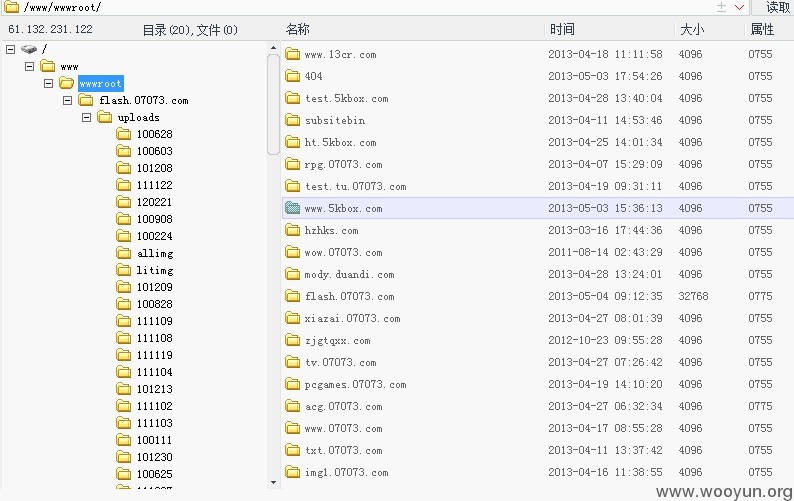
Task: Select 111122 folder in tree
Action: coord(154,185)
